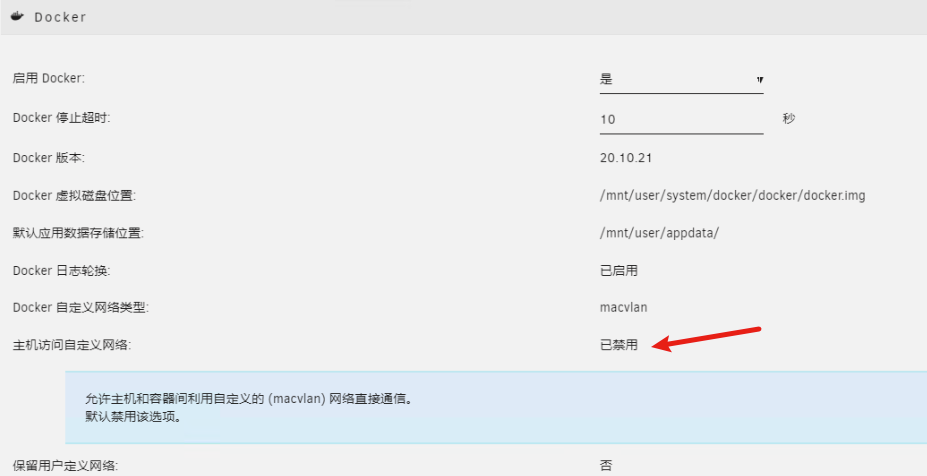Click the blue macvlan help text box

pos(495,407)
